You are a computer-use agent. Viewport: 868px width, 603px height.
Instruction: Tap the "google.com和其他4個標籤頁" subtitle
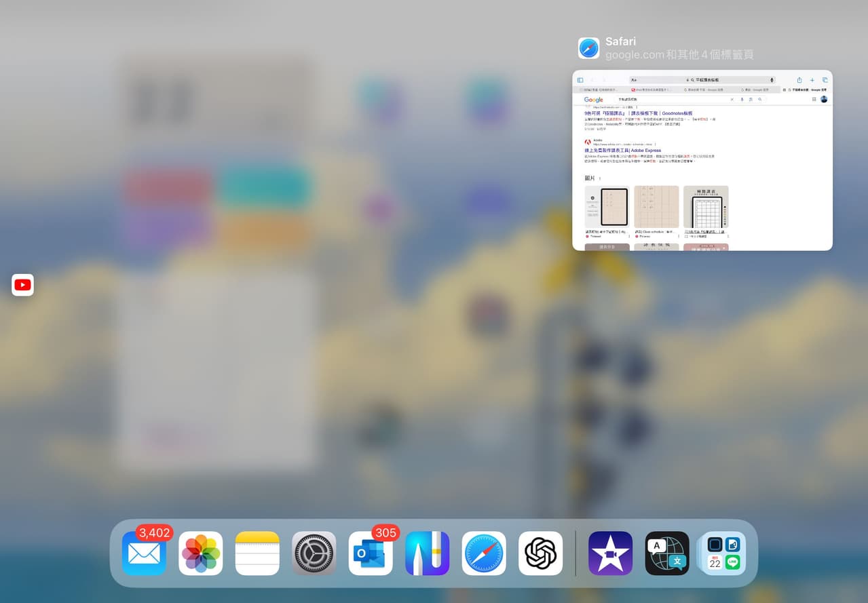679,55
